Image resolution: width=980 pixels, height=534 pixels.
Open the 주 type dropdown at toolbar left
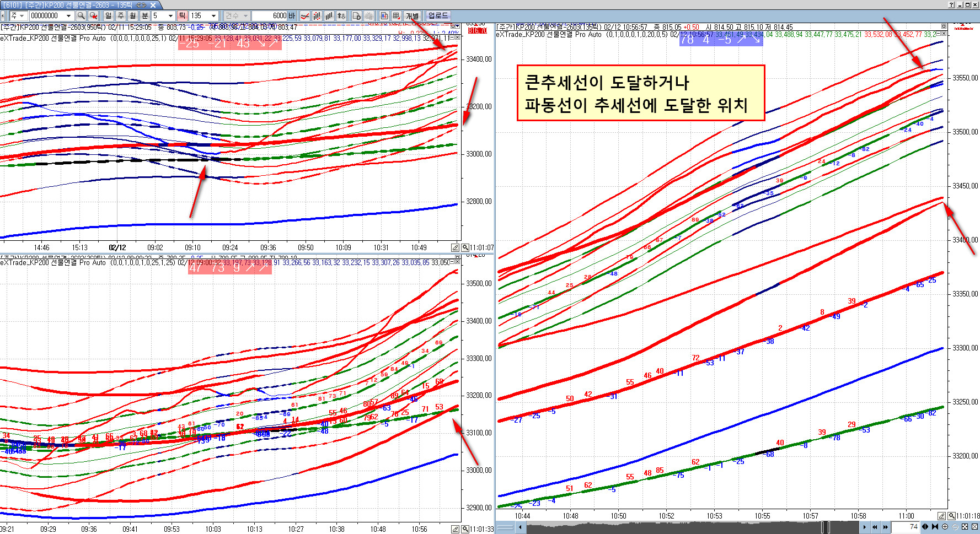[x=18, y=16]
